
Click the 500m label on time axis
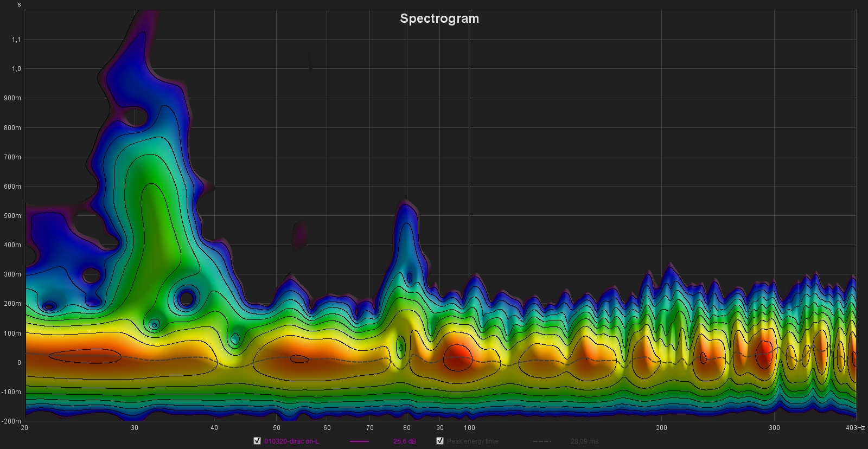click(12, 216)
